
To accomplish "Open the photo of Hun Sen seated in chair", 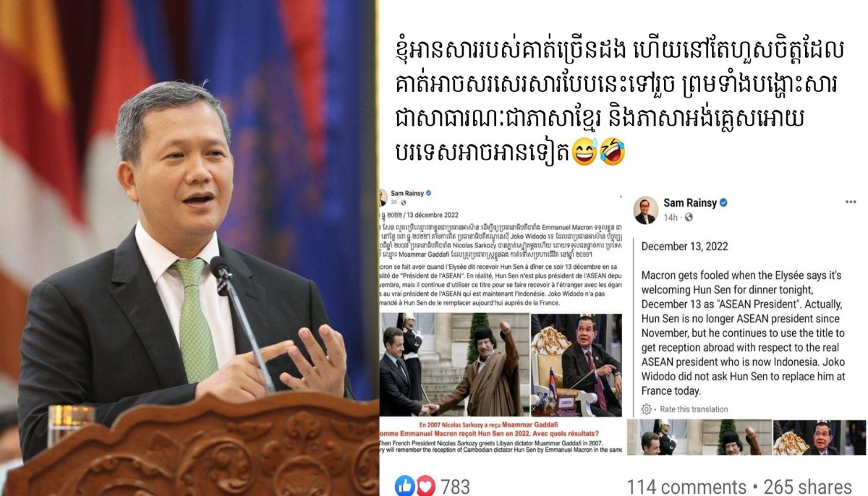I will 576,366.
